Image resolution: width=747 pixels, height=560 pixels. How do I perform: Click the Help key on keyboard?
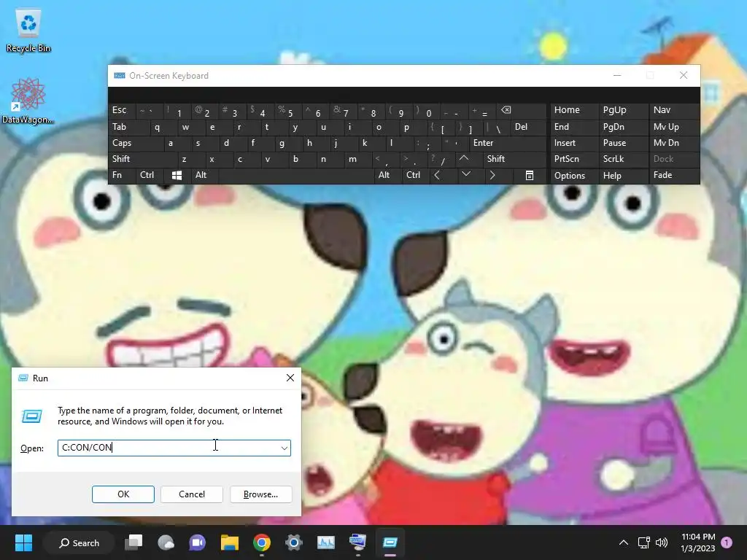[x=622, y=175]
